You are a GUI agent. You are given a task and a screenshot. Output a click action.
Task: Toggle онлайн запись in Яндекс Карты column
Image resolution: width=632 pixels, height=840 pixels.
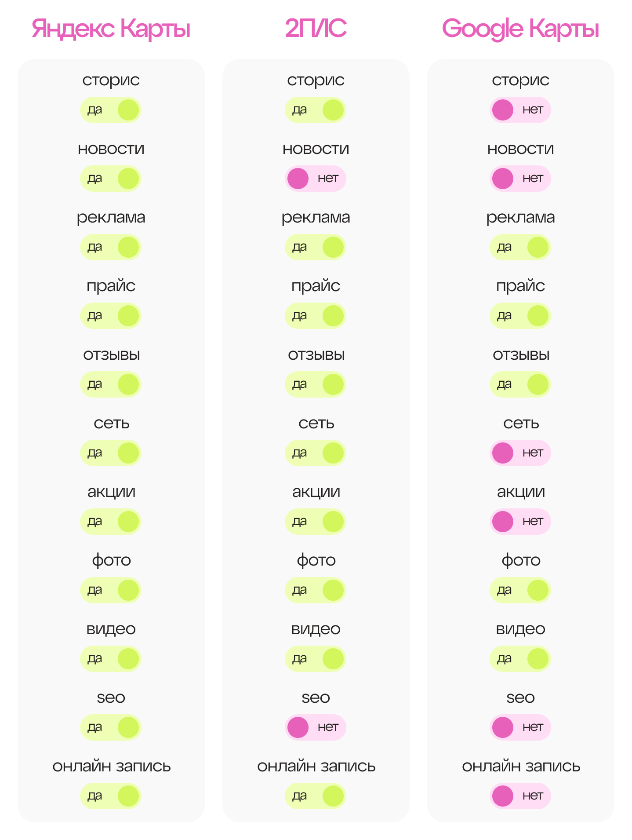pyautogui.click(x=110, y=796)
